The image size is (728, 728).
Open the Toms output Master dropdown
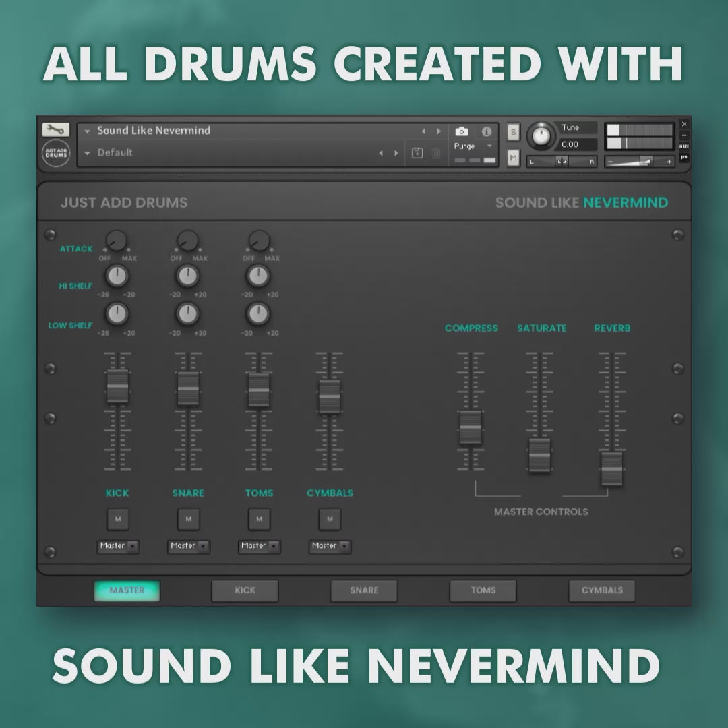(x=260, y=546)
